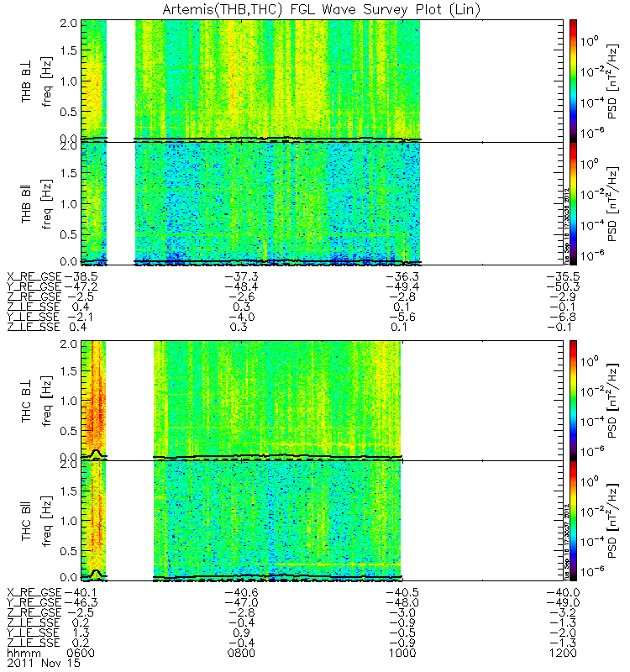The height and width of the screenshot is (672, 630).
Task: Click the Y_RE_GSE value '-48.4'
Action: (242, 286)
